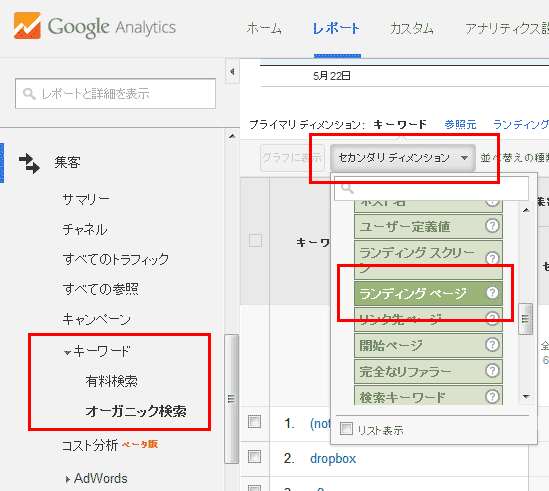The height and width of the screenshot is (491, 549).
Task: Click the sidebar scrollbar thumb
Action: [231, 399]
